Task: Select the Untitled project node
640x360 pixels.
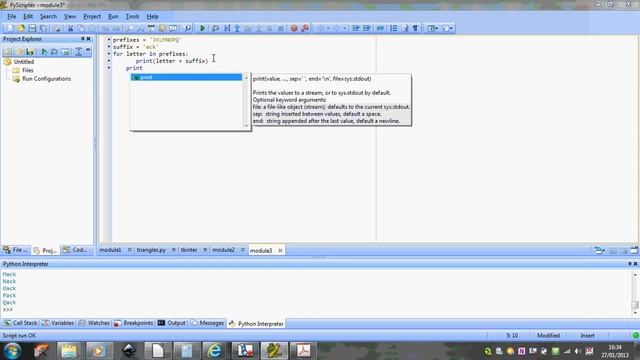Action: pos(24,62)
